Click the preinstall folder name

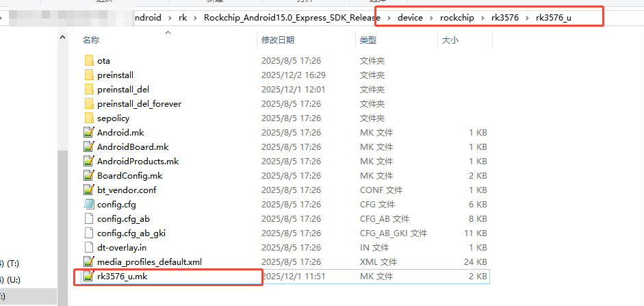[116, 75]
